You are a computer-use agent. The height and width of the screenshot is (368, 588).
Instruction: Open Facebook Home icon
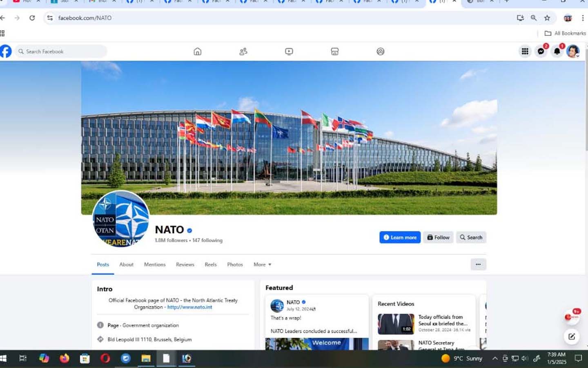point(198,52)
